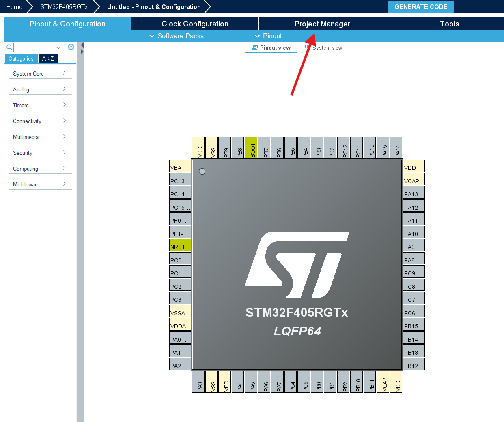Select pin PB0 at chip bottom
This screenshot has width=504, height=422.
pyautogui.click(x=317, y=382)
